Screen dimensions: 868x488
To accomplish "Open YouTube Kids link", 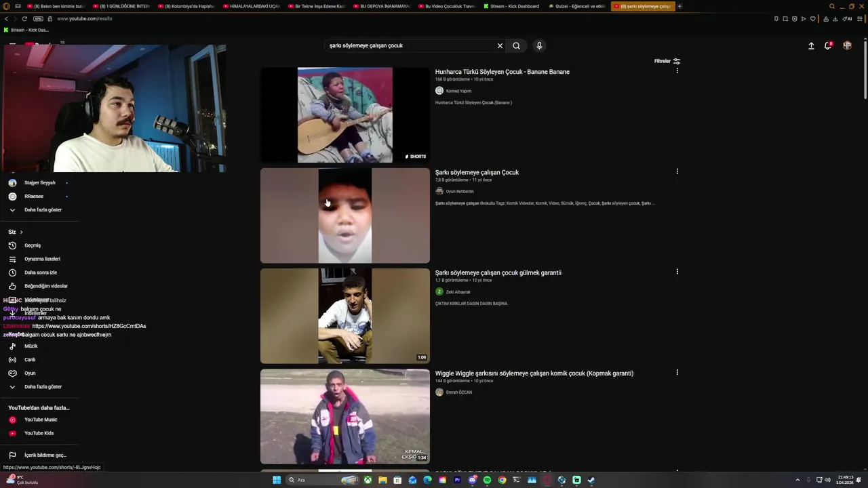I will (39, 433).
